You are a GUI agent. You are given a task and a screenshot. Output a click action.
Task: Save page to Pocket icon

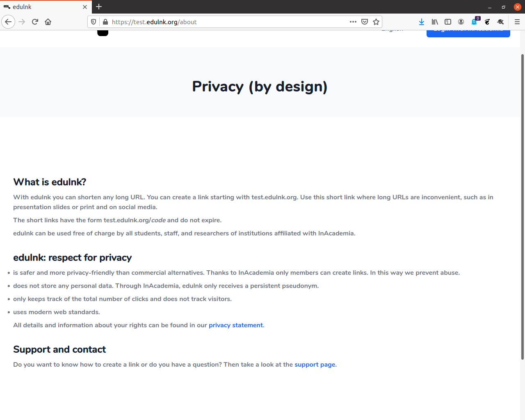[x=365, y=22]
